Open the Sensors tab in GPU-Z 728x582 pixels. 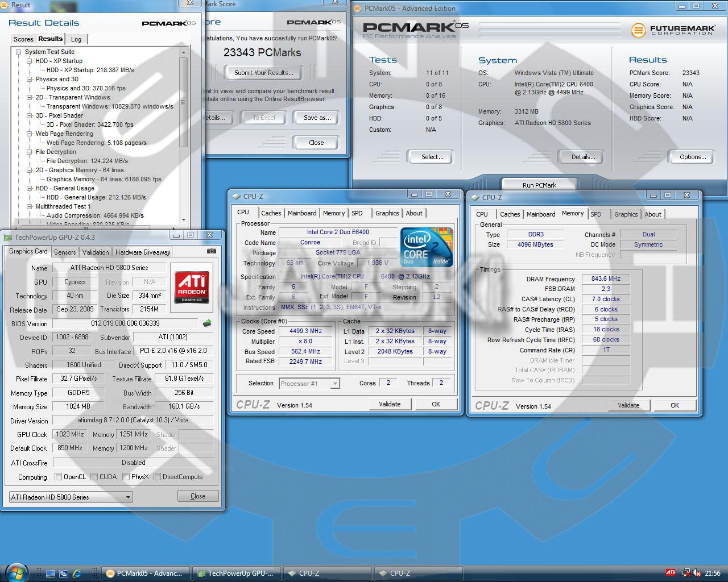[x=65, y=252]
